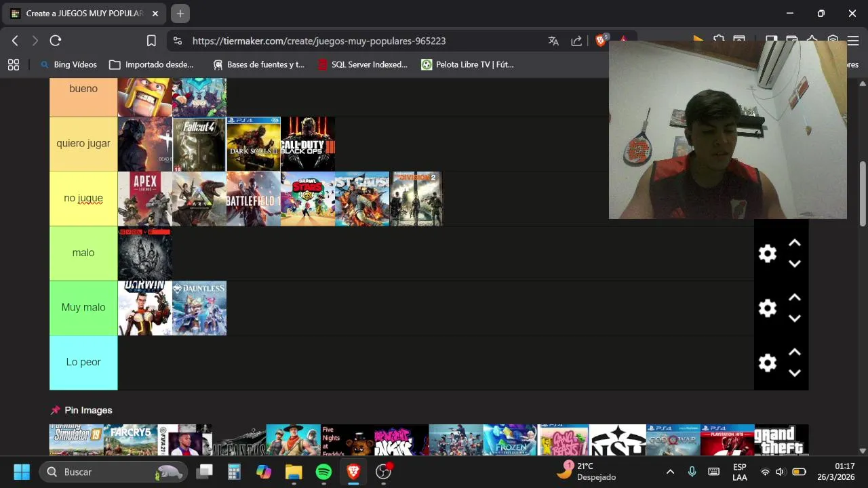Open the bookmarks bar apps grid icon

click(x=14, y=64)
